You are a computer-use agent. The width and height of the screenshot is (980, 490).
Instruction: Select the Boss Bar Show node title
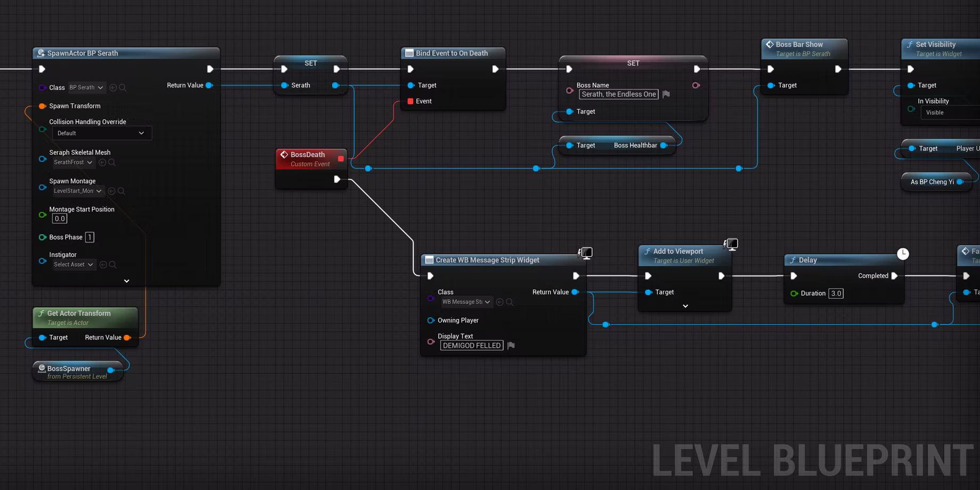point(799,44)
